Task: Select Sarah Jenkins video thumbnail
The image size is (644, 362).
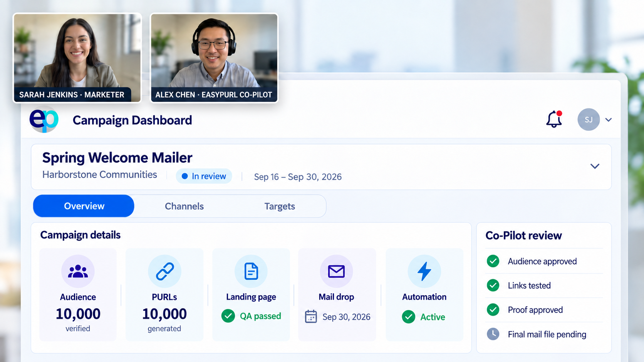Action: pyautogui.click(x=77, y=58)
